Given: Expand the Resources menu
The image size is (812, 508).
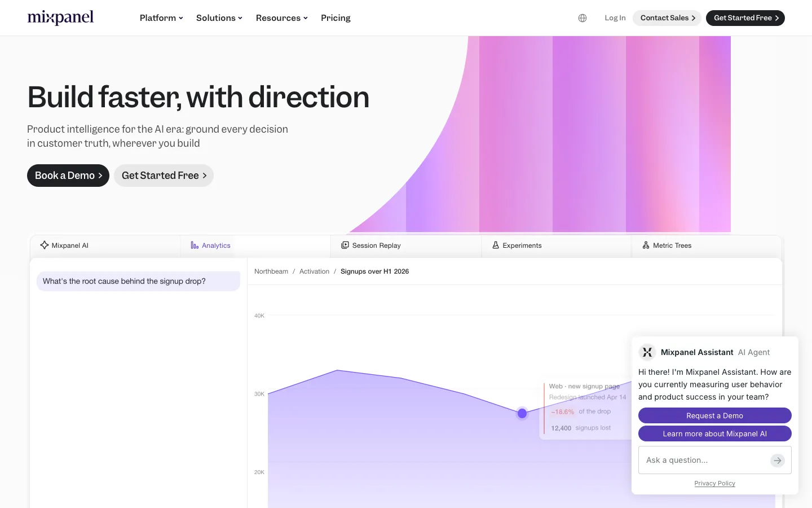Looking at the screenshot, I should click(282, 18).
